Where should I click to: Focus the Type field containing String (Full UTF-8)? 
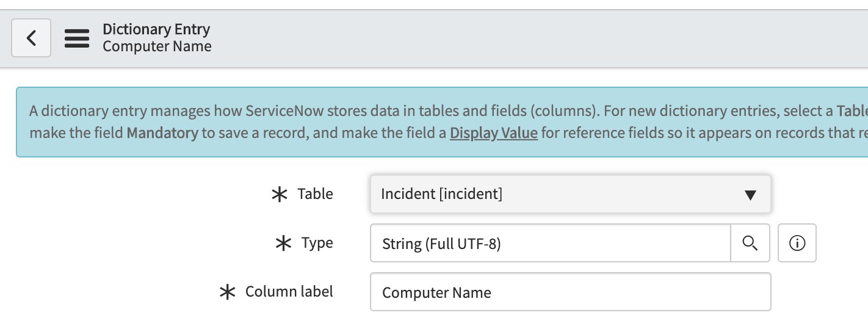(549, 243)
